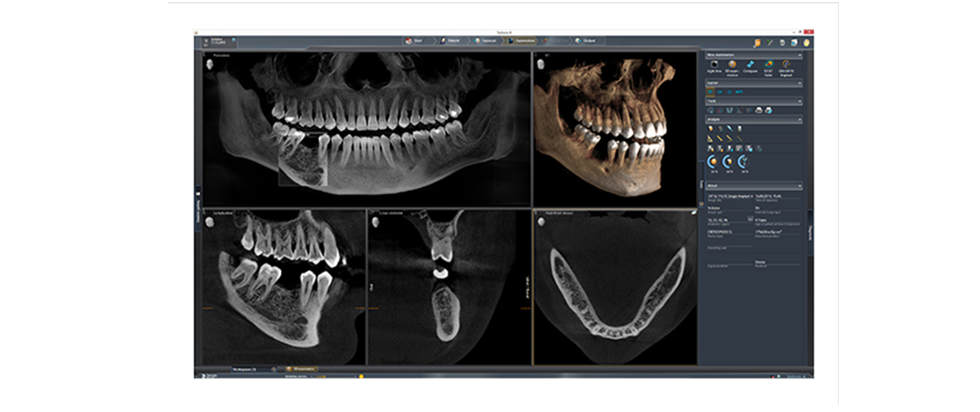Screen dimensions: 980x412
Task: Click the wrench settings icon top right
Action: tap(770, 42)
